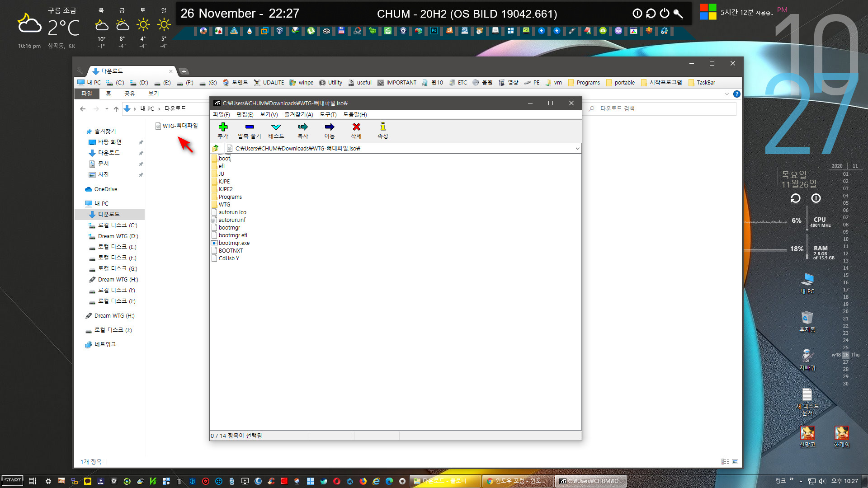Open Explorer help question-mark icon
868x488 pixels.
[737, 94]
